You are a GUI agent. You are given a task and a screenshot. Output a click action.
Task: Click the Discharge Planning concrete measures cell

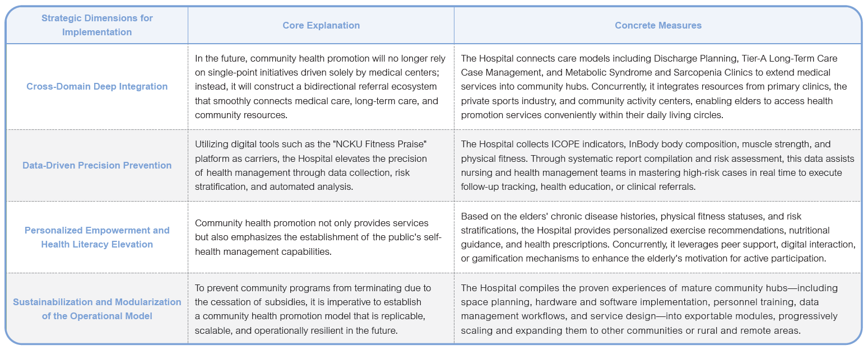pos(658,86)
